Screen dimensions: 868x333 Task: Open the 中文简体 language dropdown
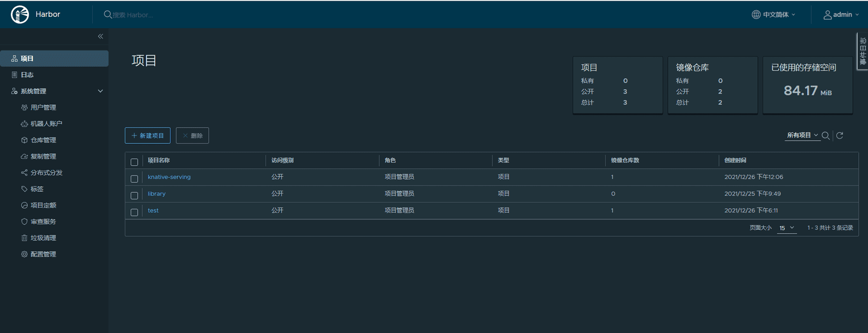point(774,15)
